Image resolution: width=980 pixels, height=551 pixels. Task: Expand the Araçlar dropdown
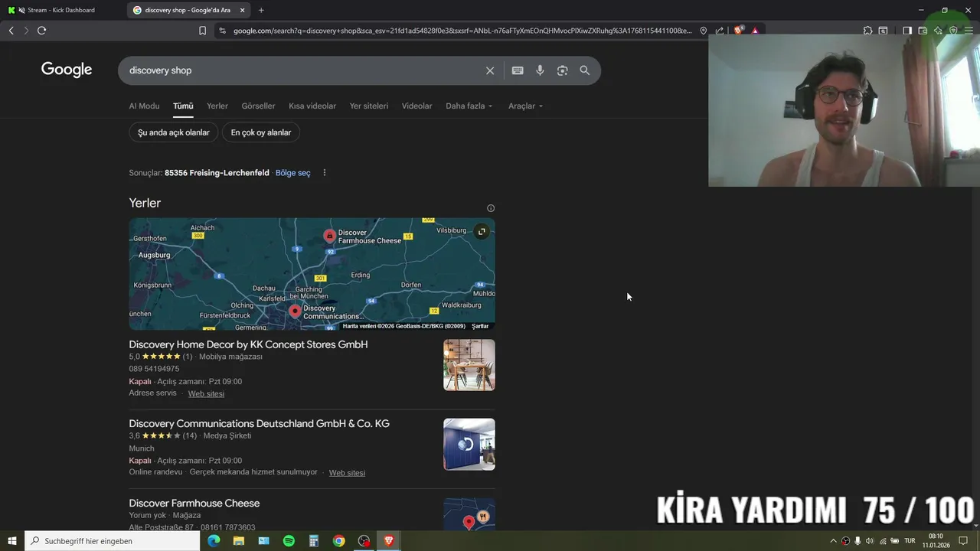525,106
